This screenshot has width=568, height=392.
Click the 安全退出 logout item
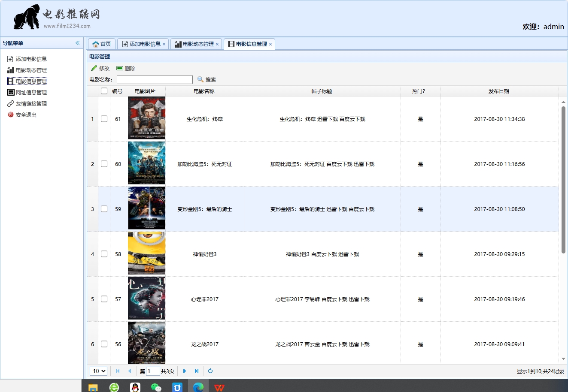pos(26,115)
